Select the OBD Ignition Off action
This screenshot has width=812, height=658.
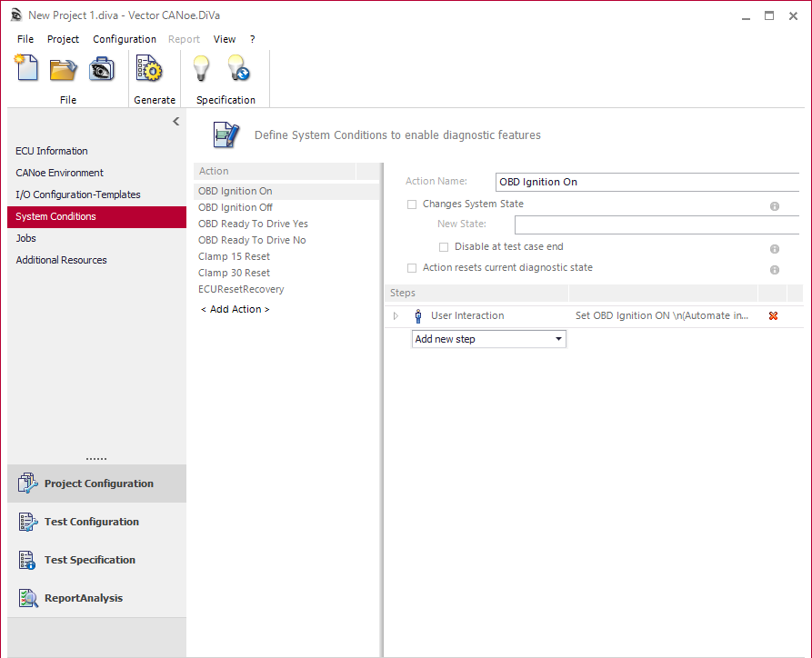pyautogui.click(x=286, y=207)
